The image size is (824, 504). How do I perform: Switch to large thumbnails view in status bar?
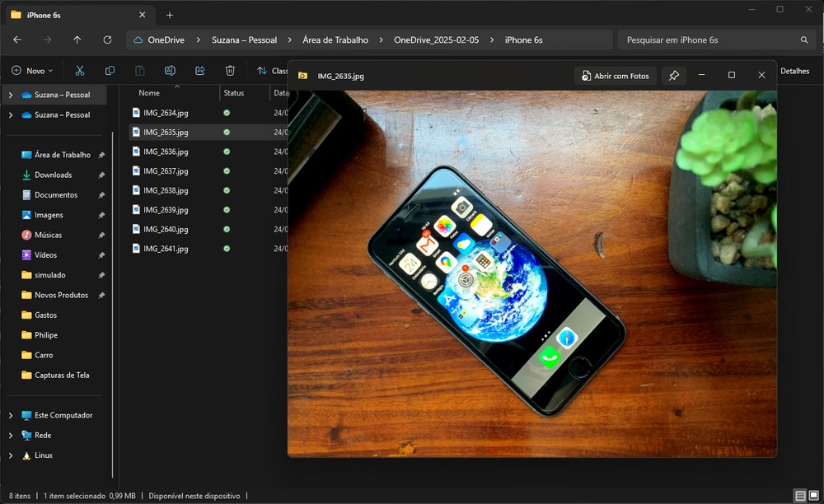[x=813, y=496]
